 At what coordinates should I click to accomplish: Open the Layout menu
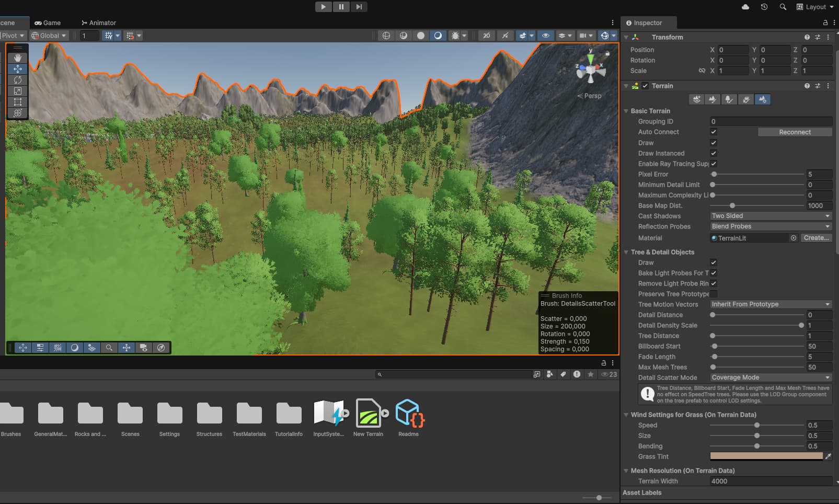[814, 7]
